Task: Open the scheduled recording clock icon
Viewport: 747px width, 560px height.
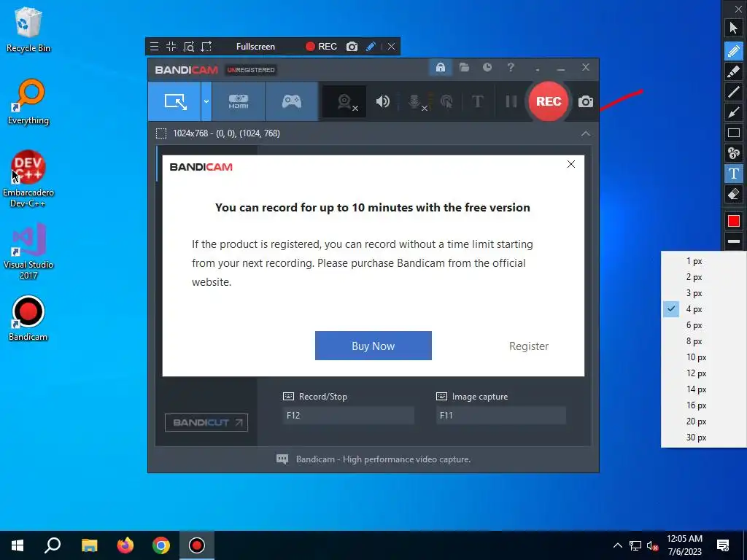Action: point(487,68)
